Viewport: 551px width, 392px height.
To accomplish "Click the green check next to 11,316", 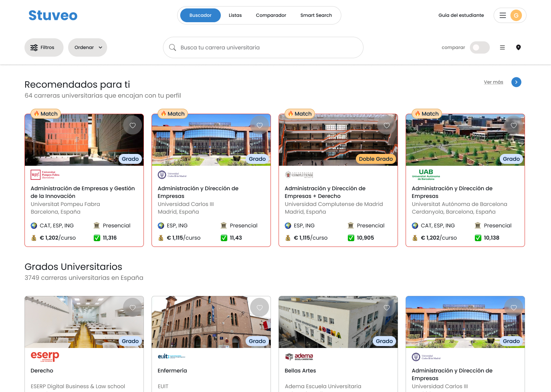I will (x=97, y=238).
